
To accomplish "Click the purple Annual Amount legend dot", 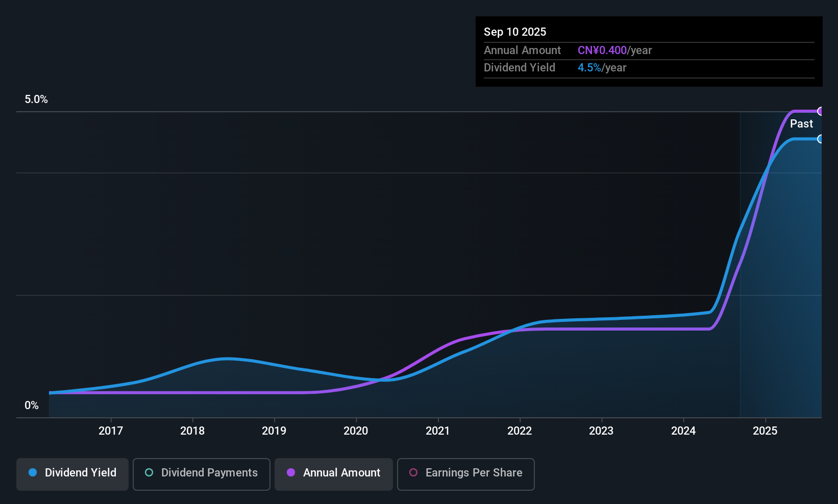I will [291, 473].
